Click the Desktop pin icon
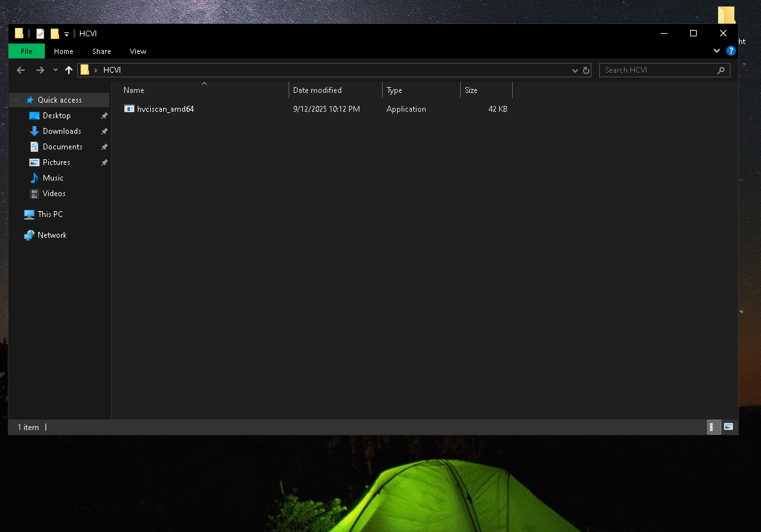Screen dimensions: 761x532 point(104,116)
